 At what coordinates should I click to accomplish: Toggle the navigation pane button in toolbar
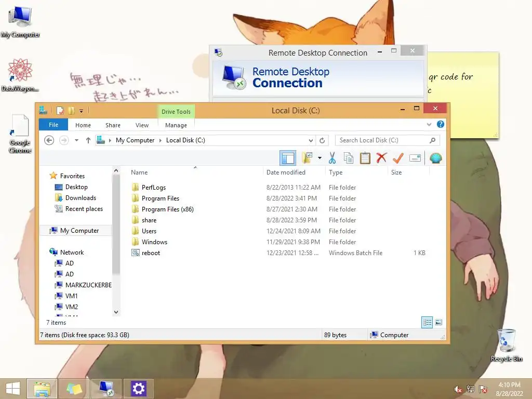pyautogui.click(x=288, y=158)
